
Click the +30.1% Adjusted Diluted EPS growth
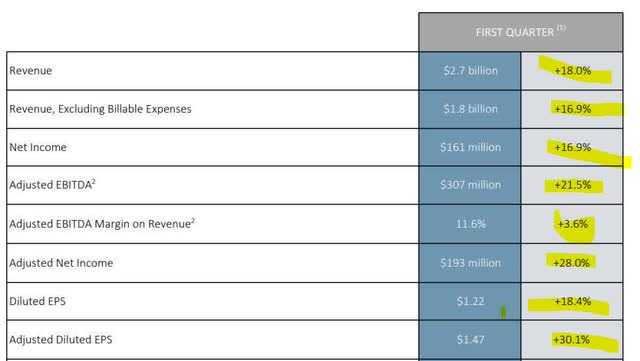571,340
